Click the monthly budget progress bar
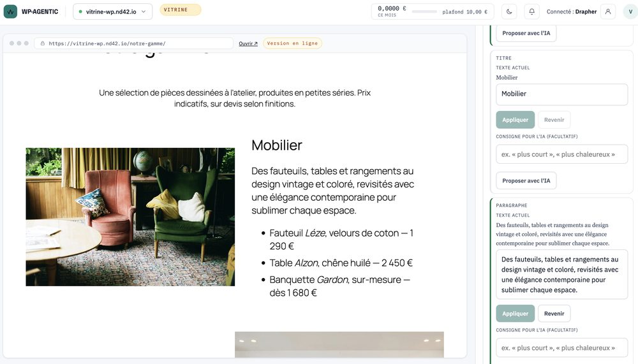Screen dimensions: 638x364 [424, 12]
